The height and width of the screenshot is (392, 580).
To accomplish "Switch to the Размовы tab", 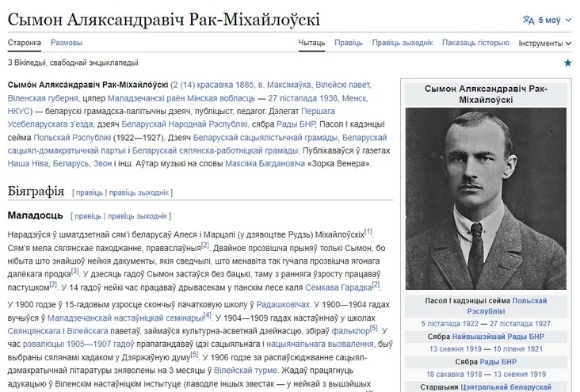I will click(x=67, y=43).
